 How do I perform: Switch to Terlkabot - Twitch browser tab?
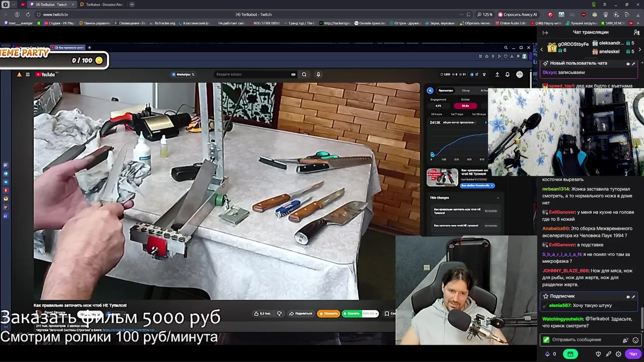pyautogui.click(x=51, y=5)
